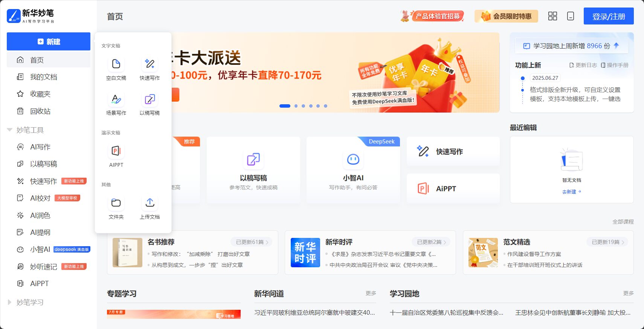Open 回收站 in sidebar
This screenshot has width=644, height=329.
pos(49,111)
